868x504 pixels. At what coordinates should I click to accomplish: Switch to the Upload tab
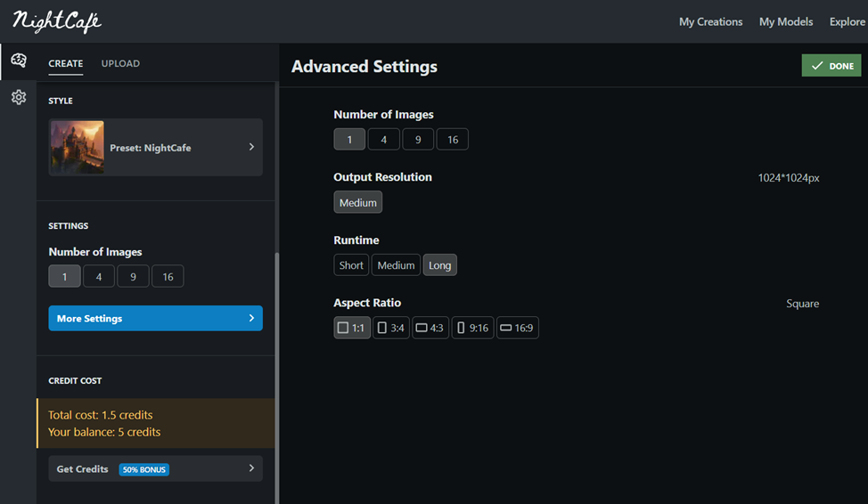pyautogui.click(x=120, y=63)
